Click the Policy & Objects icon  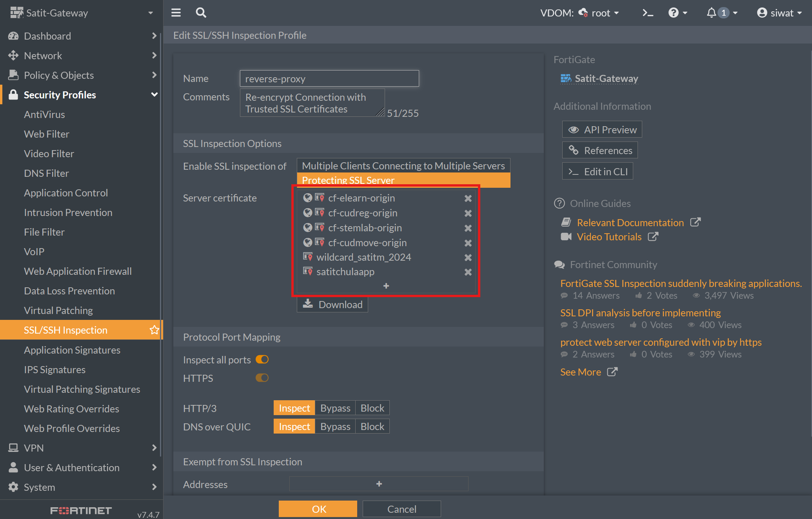(13, 75)
